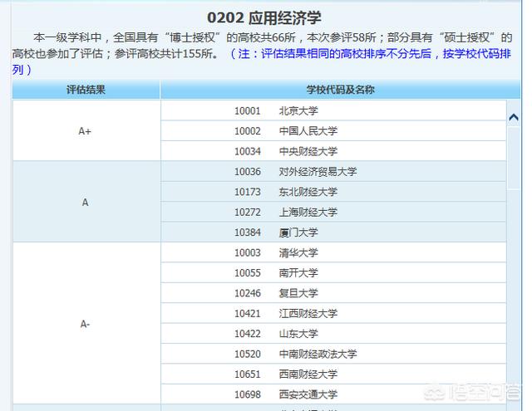Viewport: 532px width, 411px height.
Task: Click the blue note text in parentheses
Action: click(x=374, y=54)
